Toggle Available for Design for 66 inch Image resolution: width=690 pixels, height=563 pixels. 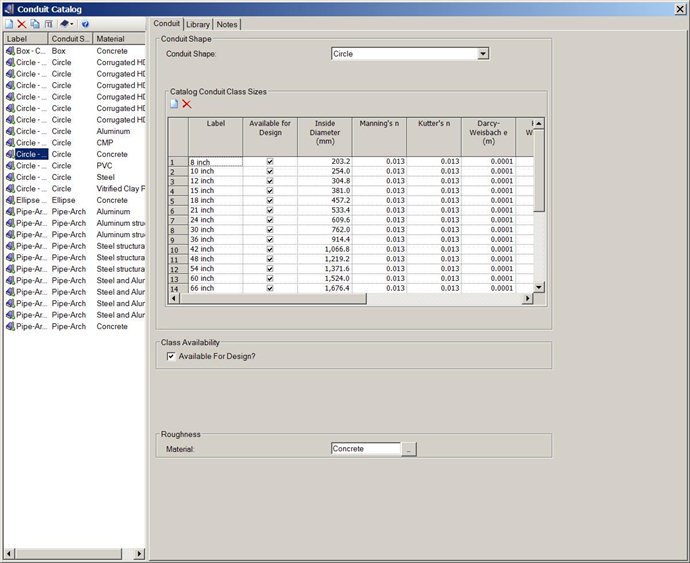click(x=270, y=288)
